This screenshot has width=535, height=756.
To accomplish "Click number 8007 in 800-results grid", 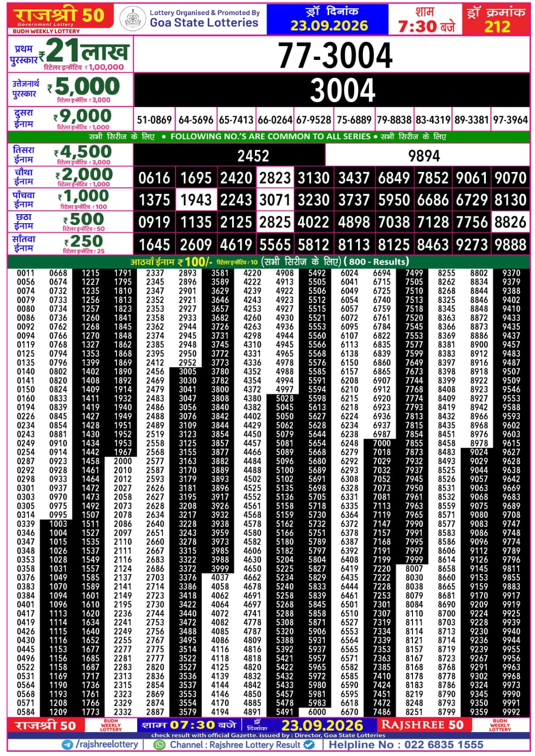I will click(414, 569).
